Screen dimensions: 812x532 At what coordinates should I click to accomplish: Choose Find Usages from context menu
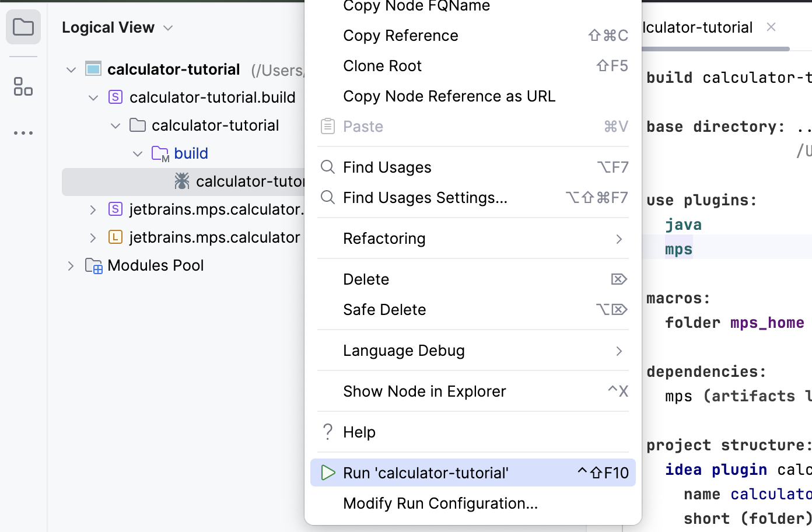click(x=387, y=167)
